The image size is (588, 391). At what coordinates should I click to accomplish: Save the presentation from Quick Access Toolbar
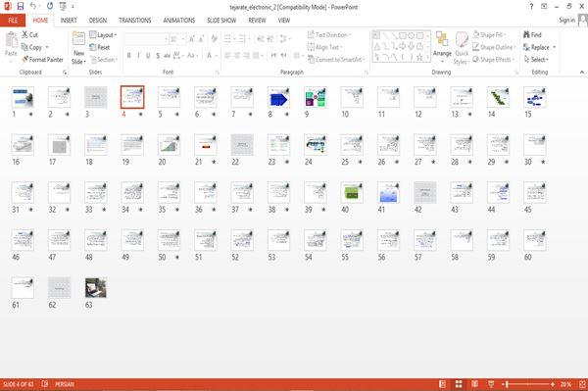coord(21,6)
